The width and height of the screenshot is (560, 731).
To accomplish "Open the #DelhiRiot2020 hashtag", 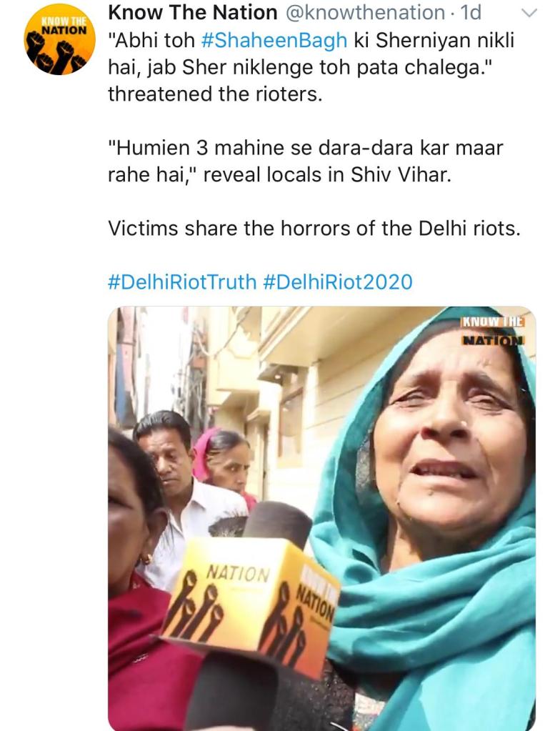I will [x=338, y=282].
